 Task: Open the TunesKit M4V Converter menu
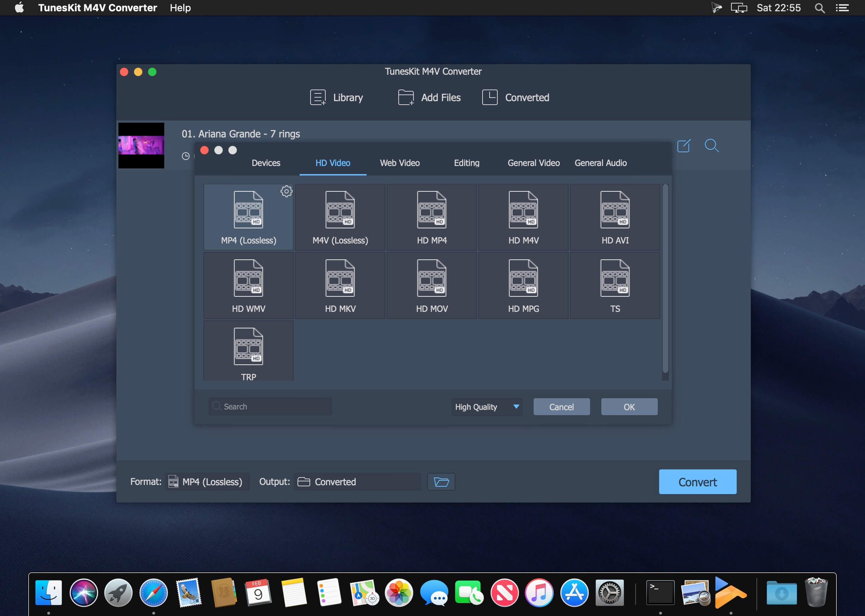point(98,8)
